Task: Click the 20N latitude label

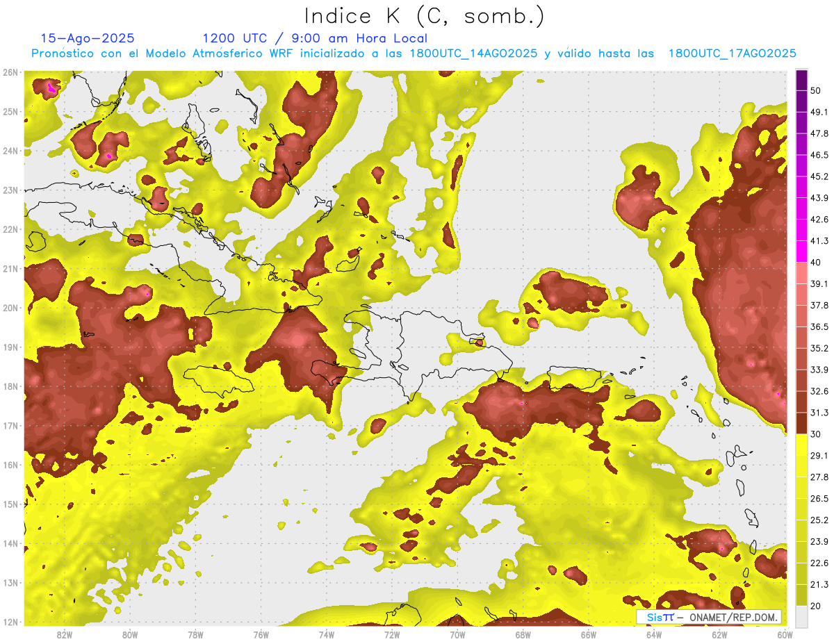Action: pyautogui.click(x=10, y=308)
